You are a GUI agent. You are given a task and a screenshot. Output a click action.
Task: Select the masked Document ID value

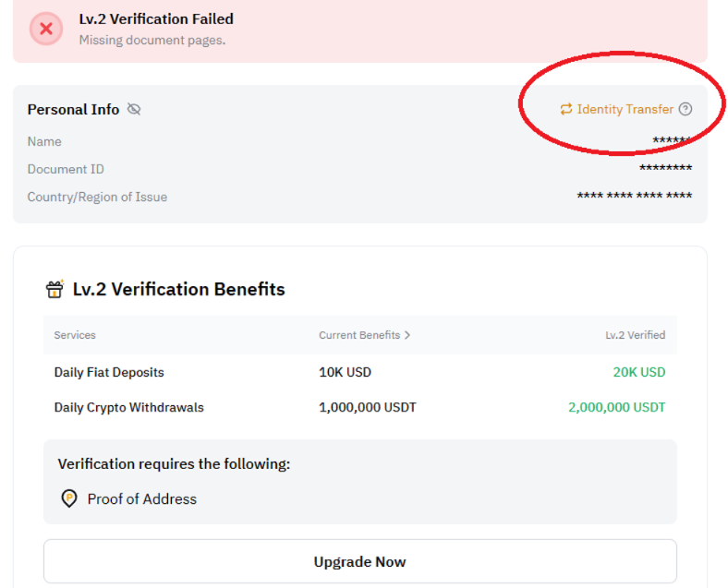(665, 169)
